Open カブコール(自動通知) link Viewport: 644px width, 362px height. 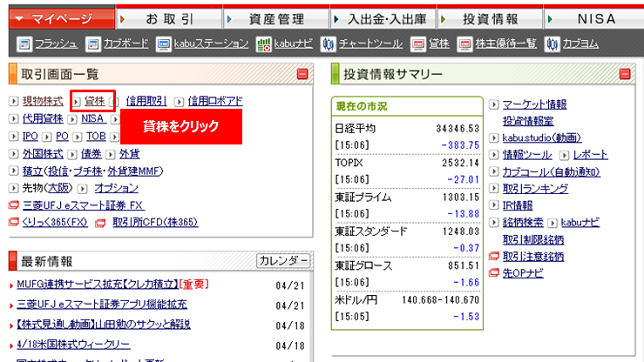tap(551, 172)
